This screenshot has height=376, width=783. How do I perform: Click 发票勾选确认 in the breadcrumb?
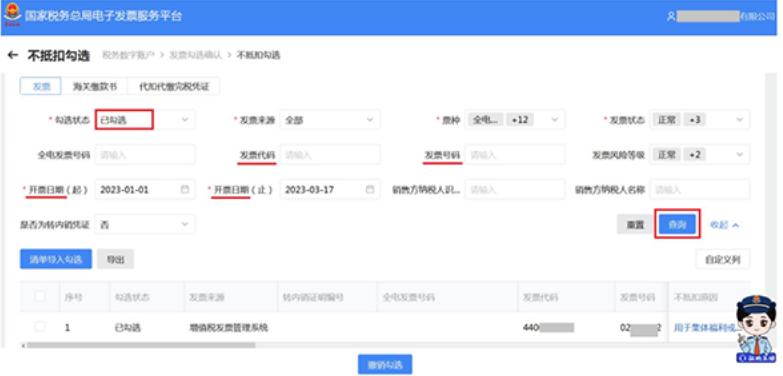click(x=195, y=55)
